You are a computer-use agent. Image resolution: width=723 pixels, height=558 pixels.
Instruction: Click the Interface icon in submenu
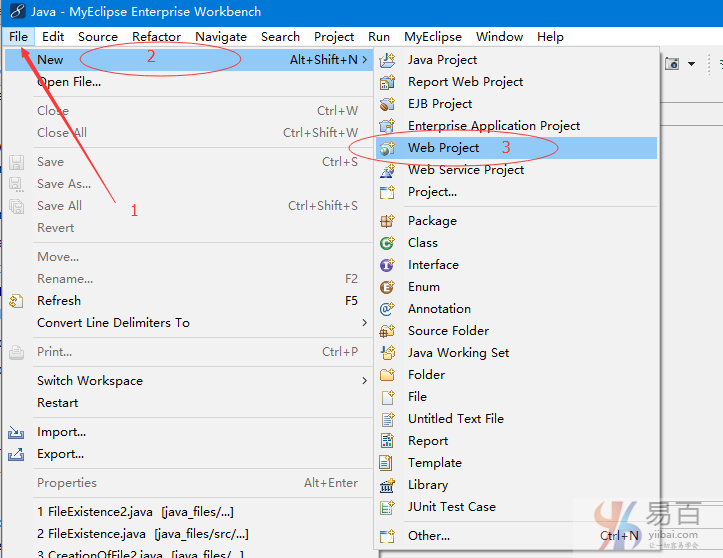[x=388, y=265]
